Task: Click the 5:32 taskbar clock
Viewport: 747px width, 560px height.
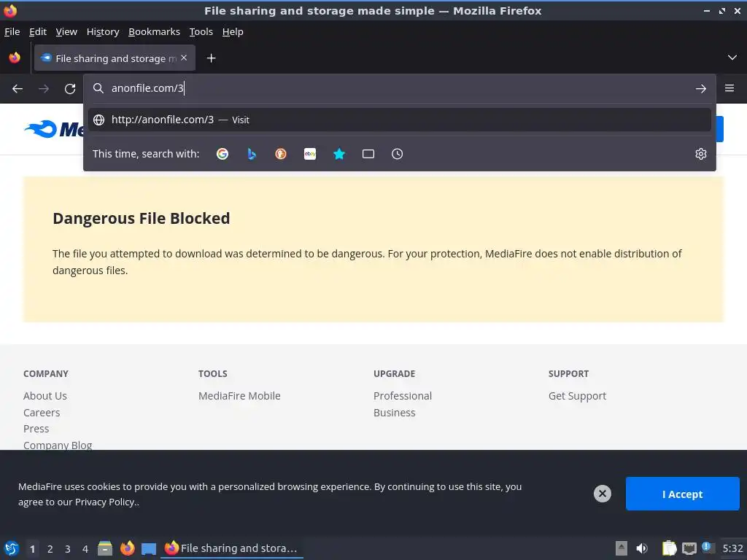Action: click(x=732, y=548)
